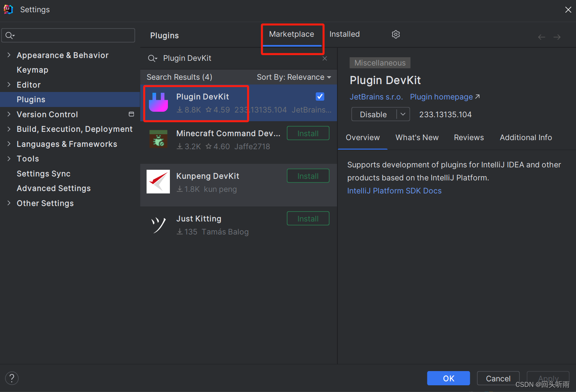
Task: Click version number 233.13135.104 in details
Action: click(x=445, y=114)
